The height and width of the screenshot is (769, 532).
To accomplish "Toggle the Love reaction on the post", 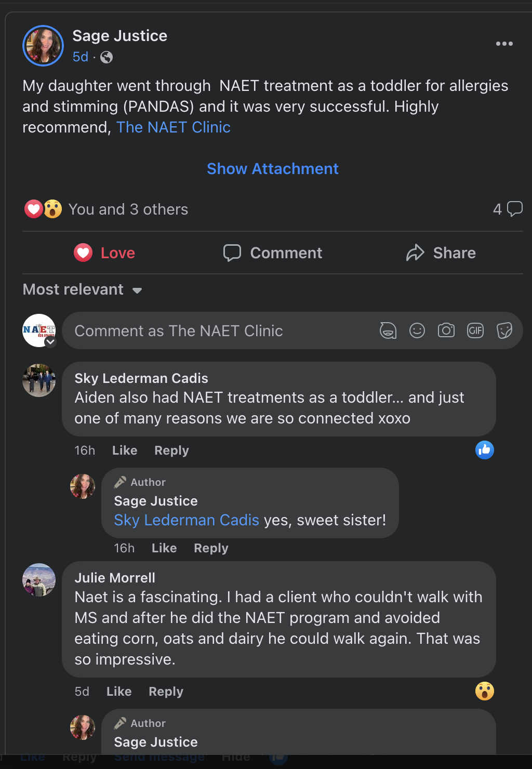I will (x=105, y=253).
